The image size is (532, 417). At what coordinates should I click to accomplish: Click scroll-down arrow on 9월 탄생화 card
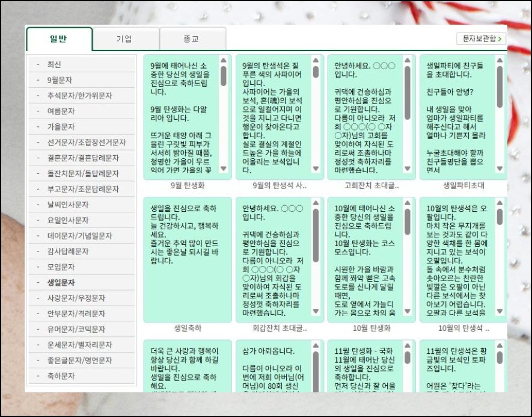(x=223, y=168)
